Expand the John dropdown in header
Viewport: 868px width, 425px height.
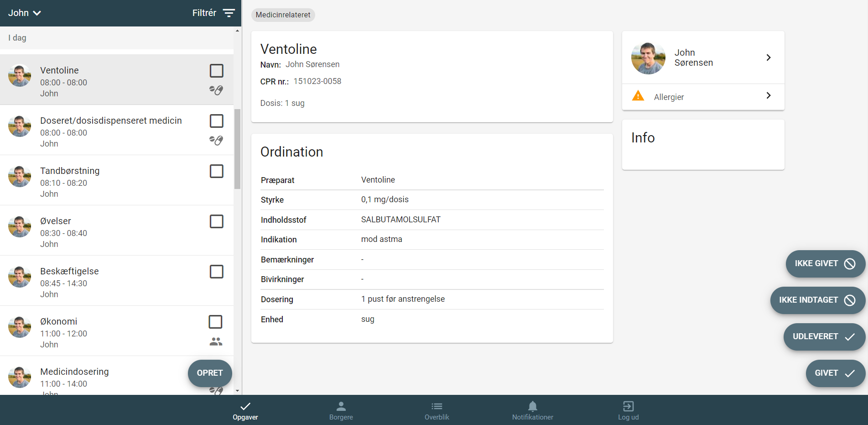point(25,13)
